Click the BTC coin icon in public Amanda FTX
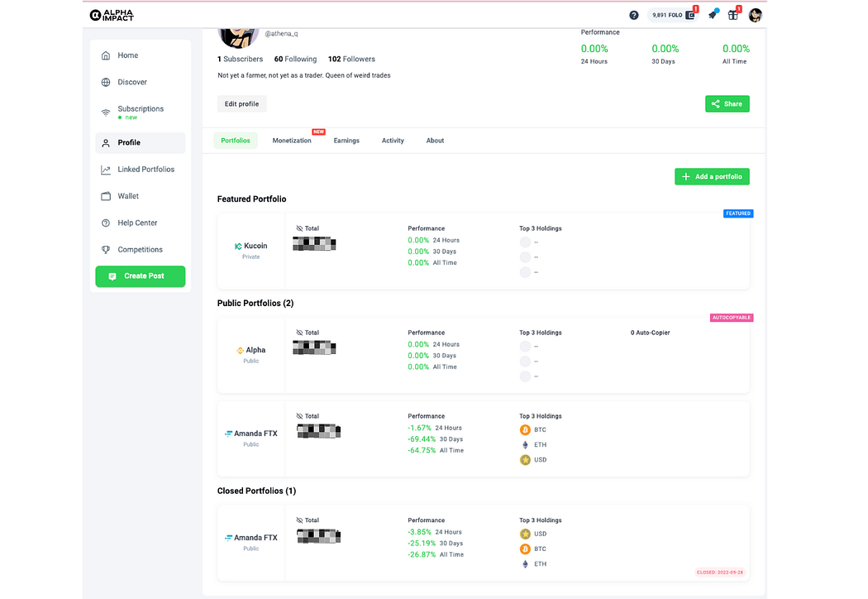This screenshot has width=868, height=599. click(x=525, y=430)
